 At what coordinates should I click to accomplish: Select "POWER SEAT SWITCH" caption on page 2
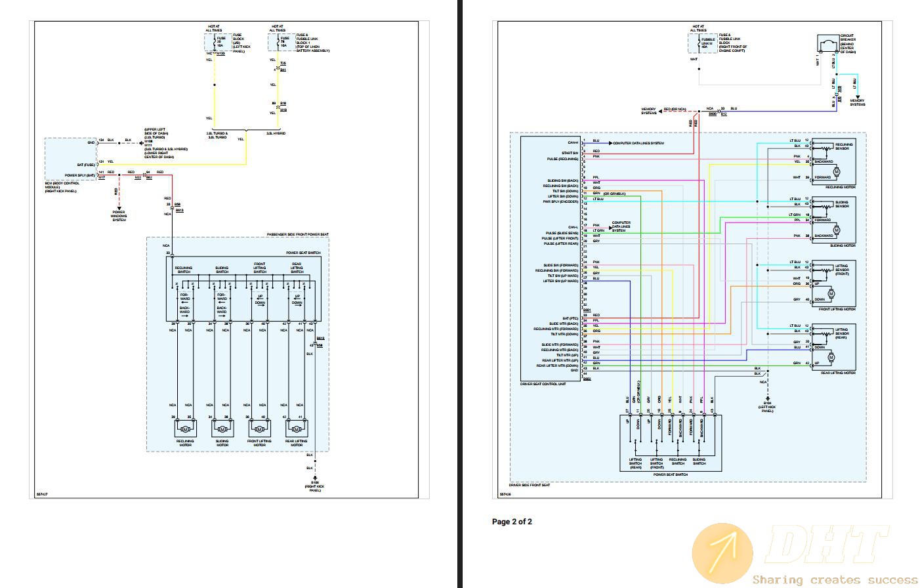coord(670,474)
